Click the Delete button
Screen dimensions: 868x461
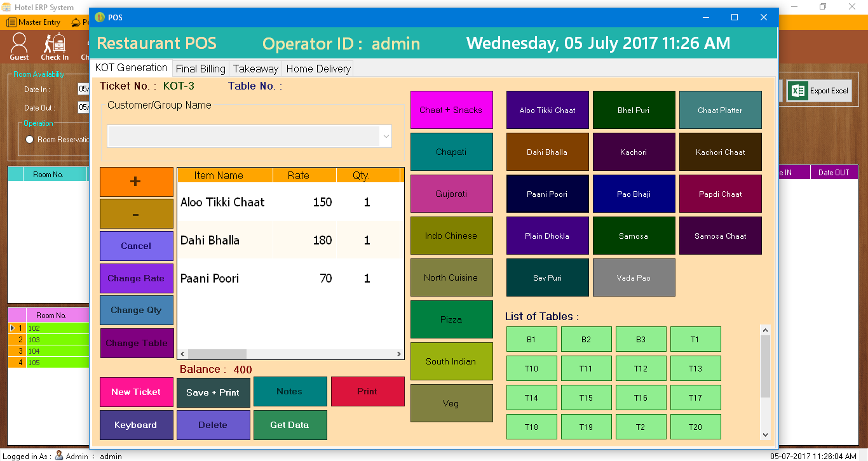click(214, 425)
